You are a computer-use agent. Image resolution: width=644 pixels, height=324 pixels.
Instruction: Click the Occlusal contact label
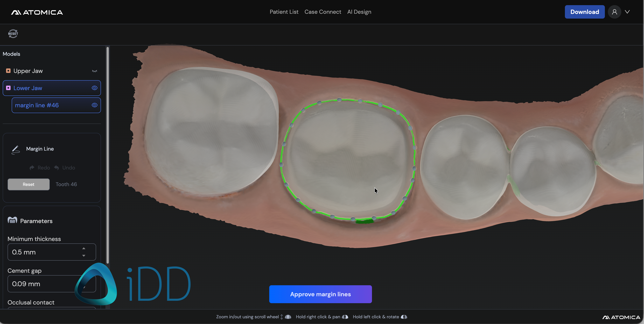[31, 302]
